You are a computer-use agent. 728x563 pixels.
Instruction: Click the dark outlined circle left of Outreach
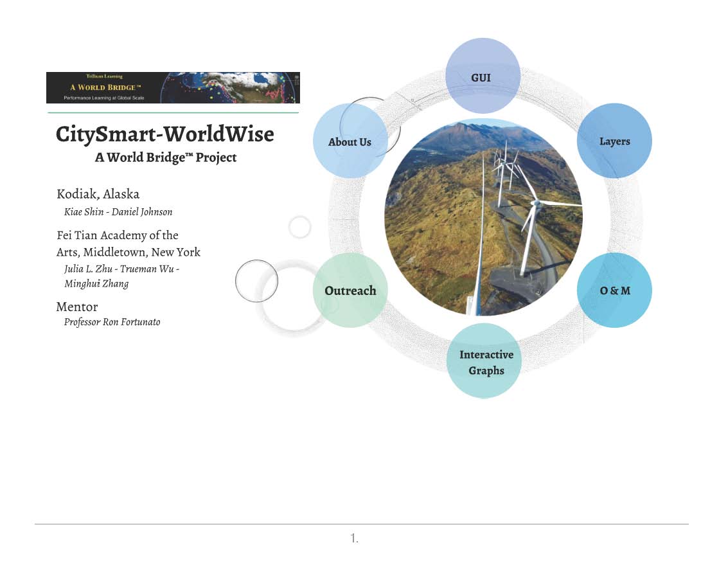tap(256, 281)
